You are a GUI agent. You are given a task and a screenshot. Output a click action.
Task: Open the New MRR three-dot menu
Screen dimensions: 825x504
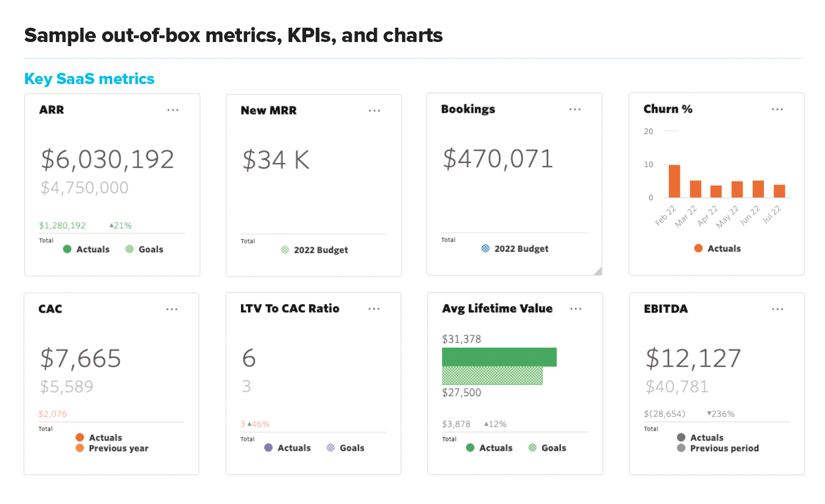374,111
